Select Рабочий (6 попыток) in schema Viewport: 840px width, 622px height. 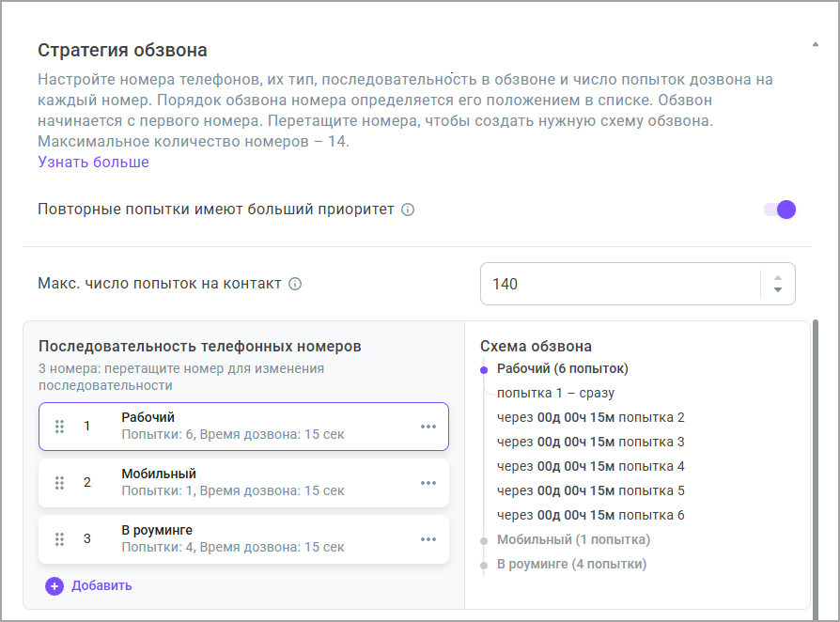[x=562, y=368]
